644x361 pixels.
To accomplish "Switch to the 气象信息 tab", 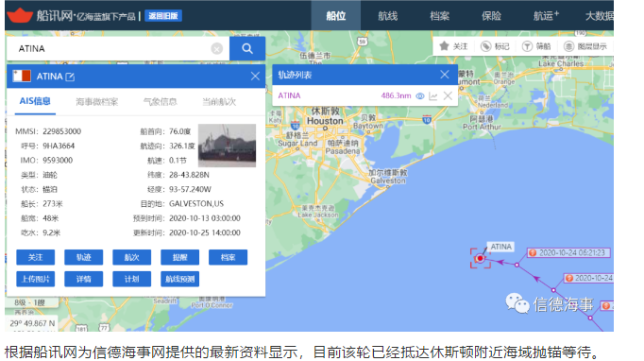I will click(161, 101).
